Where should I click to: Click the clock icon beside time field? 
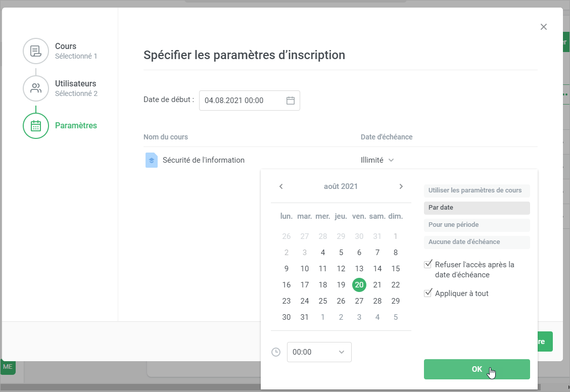(276, 352)
